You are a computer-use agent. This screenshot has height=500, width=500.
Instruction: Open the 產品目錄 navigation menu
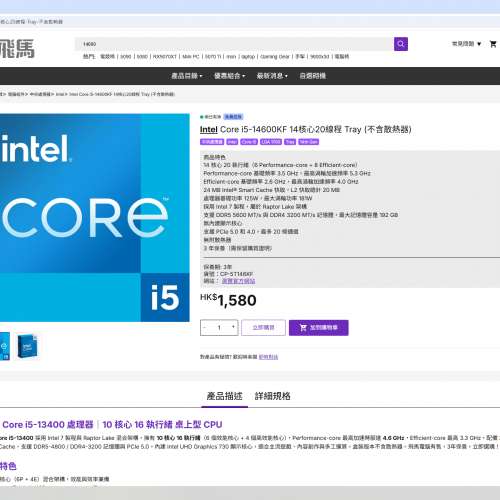[187, 76]
